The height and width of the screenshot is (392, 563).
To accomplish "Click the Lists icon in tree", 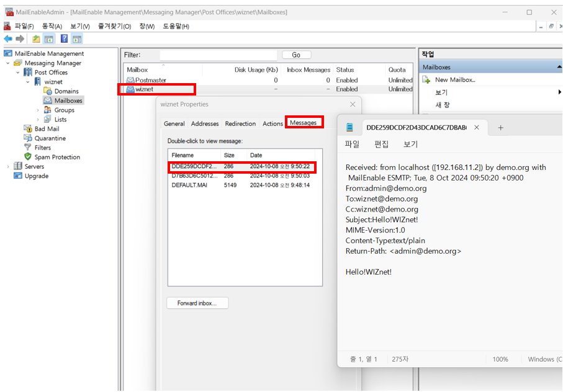I will coord(47,120).
